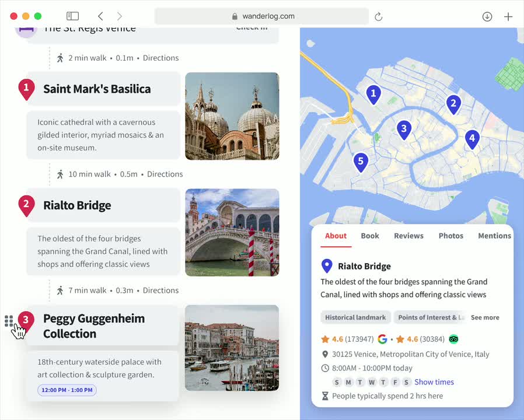Select map marker 3
The width and height of the screenshot is (524, 420).
pyautogui.click(x=404, y=129)
